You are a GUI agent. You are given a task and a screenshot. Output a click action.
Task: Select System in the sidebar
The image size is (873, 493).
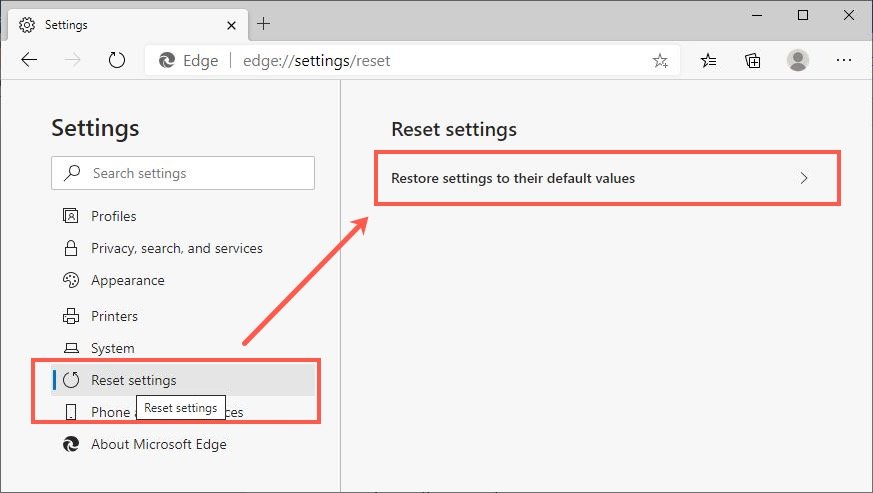point(112,348)
